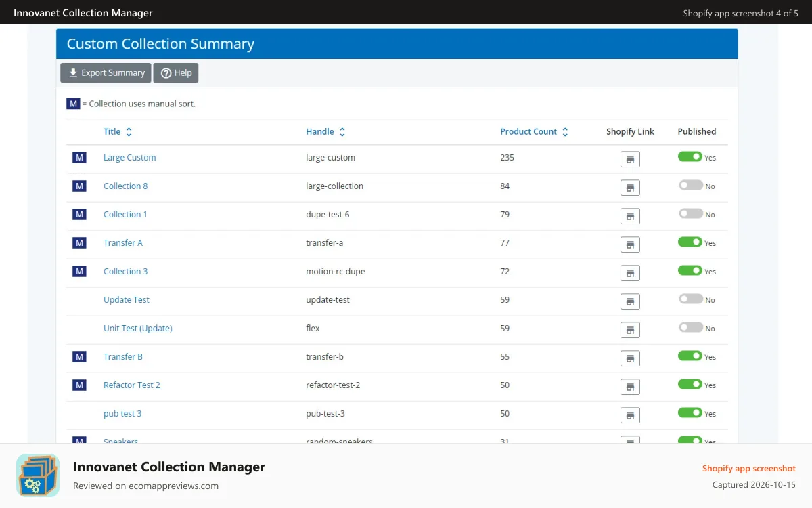Click the Custom Collection Summary heading
Viewport: 812px width, 508px height.
pyautogui.click(x=160, y=44)
